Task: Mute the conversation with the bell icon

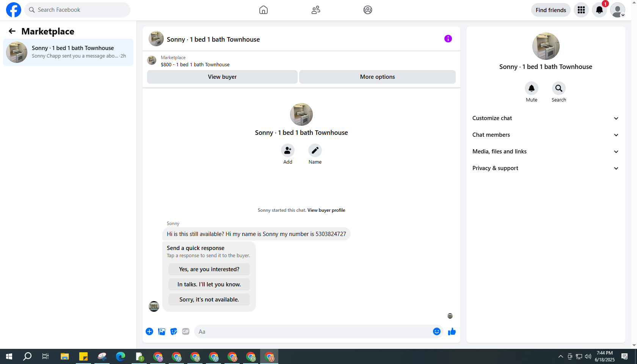Action: pyautogui.click(x=532, y=88)
